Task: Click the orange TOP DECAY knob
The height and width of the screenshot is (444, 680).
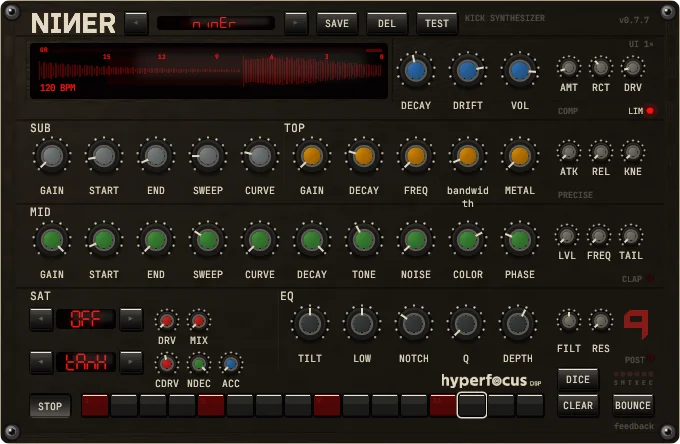Action: coord(364,156)
